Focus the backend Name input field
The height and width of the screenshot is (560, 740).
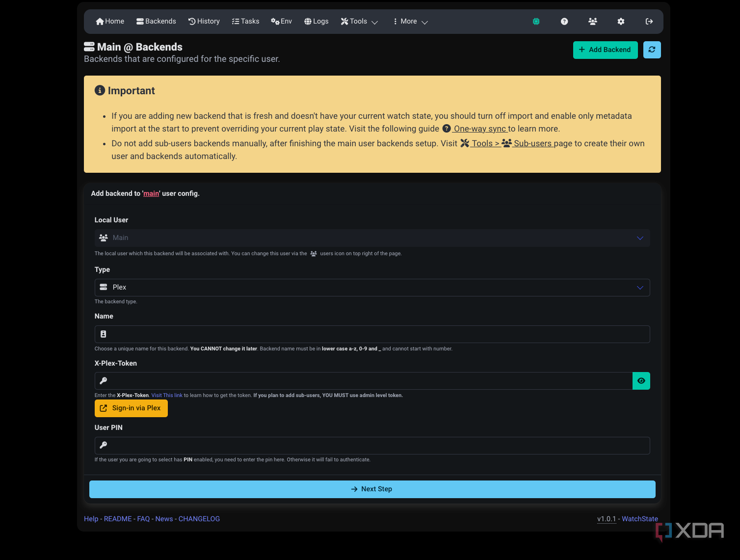click(x=372, y=334)
